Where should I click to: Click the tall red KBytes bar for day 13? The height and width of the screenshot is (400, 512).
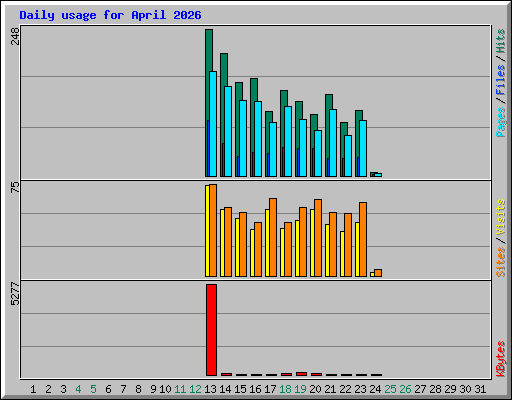click(x=211, y=330)
